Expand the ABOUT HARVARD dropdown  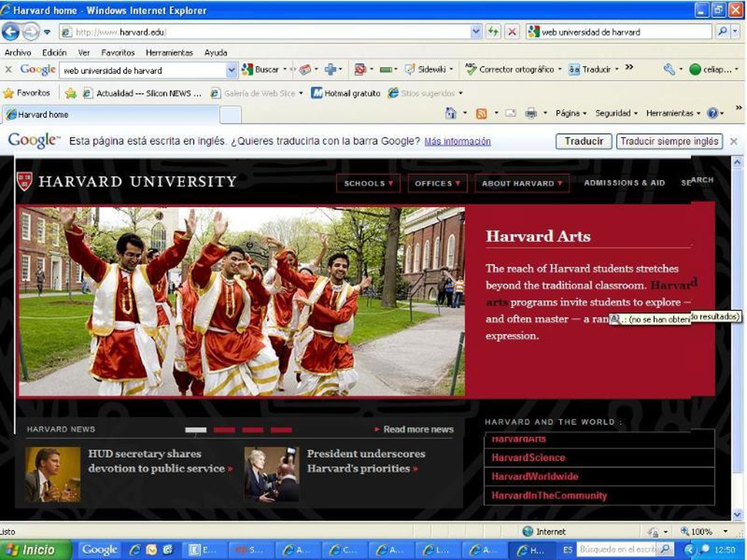click(x=522, y=184)
